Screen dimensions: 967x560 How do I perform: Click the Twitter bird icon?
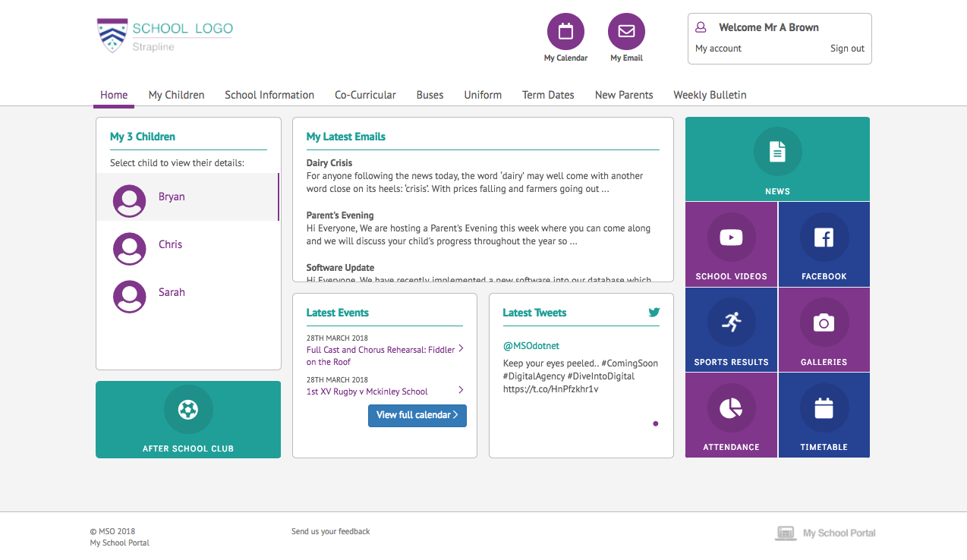(x=654, y=312)
